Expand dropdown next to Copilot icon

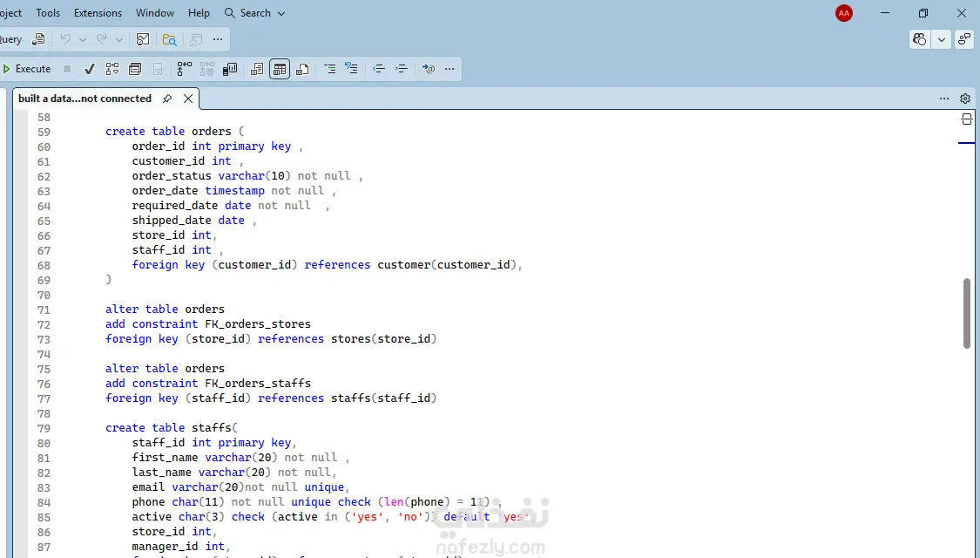pyautogui.click(x=942, y=39)
